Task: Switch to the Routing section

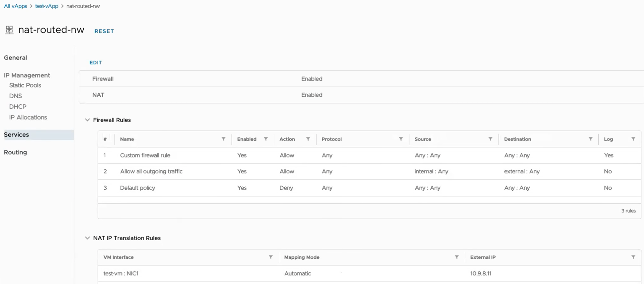Action: [15, 152]
